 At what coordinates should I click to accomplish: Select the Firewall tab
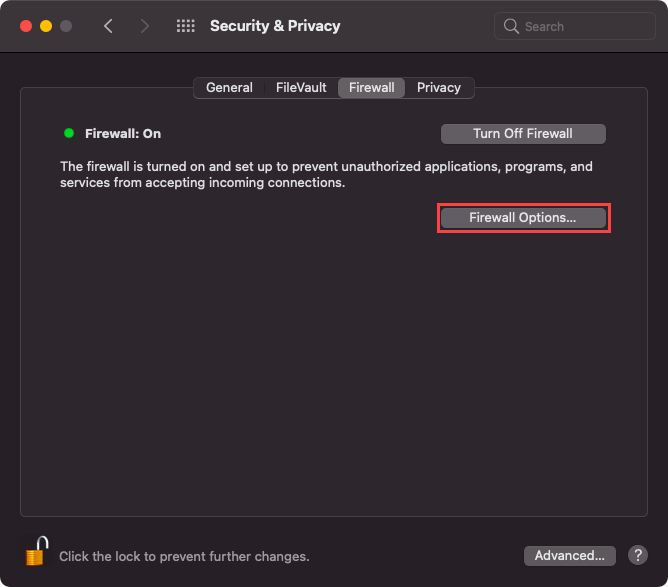pyautogui.click(x=371, y=88)
